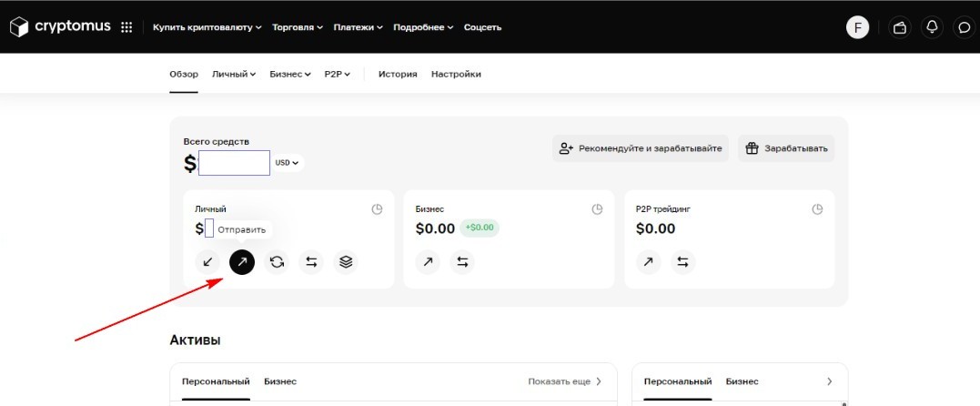Viewport: 980px width, 406px height.
Task: Switch to the История tab
Action: click(398, 74)
